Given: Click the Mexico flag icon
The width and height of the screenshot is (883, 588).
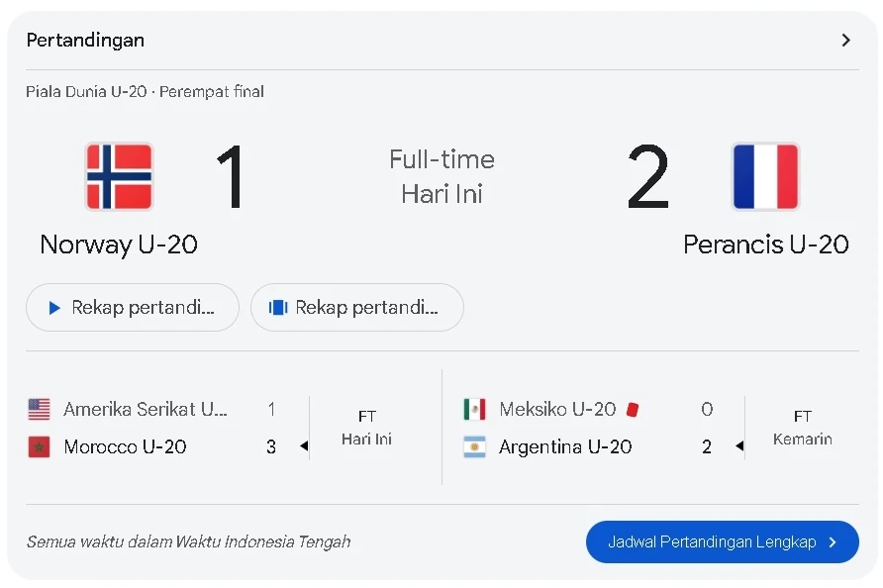Looking at the screenshot, I should click(474, 409).
